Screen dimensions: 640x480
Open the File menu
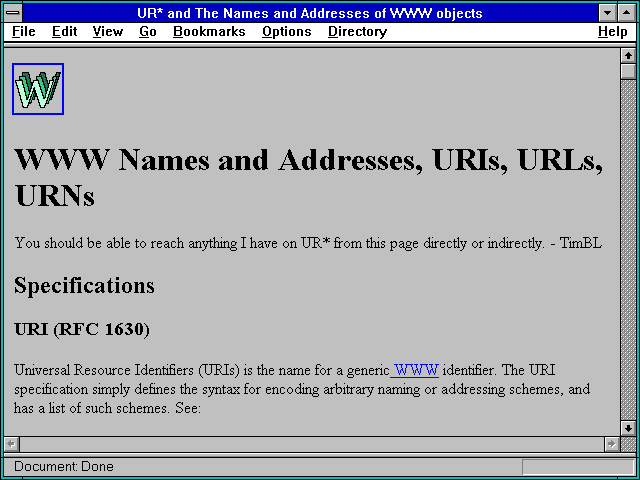pos(24,32)
